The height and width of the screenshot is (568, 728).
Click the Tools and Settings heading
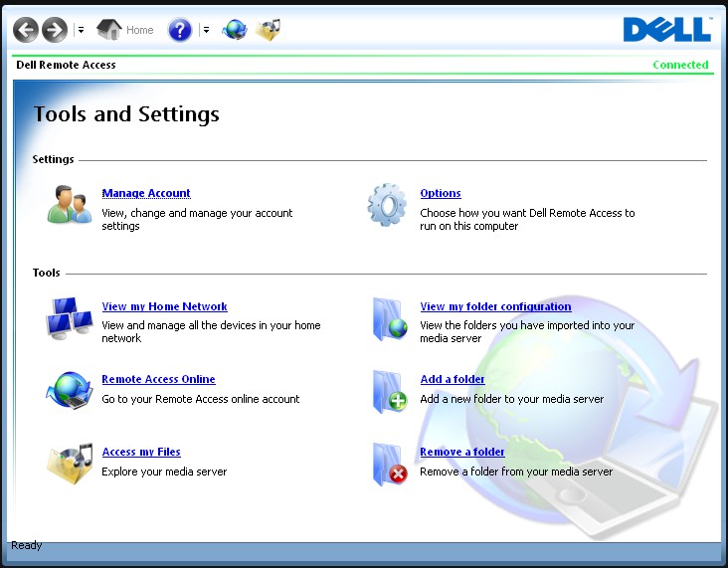(x=126, y=114)
